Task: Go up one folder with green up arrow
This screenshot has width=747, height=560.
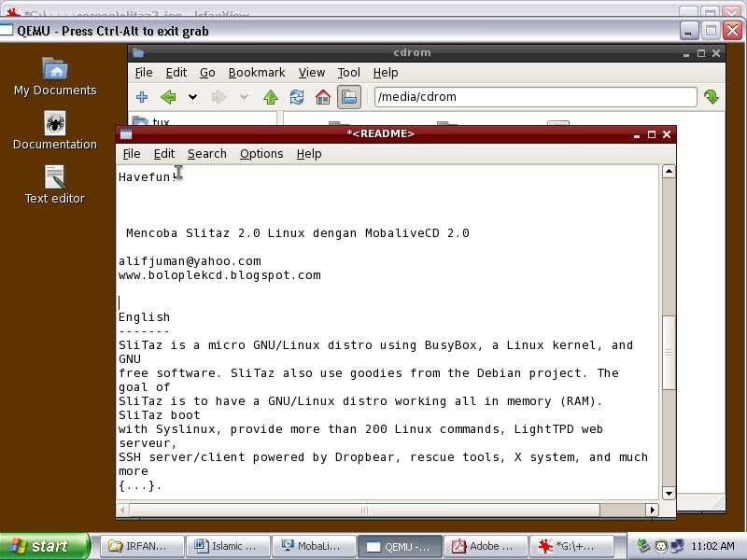Action: click(x=271, y=97)
